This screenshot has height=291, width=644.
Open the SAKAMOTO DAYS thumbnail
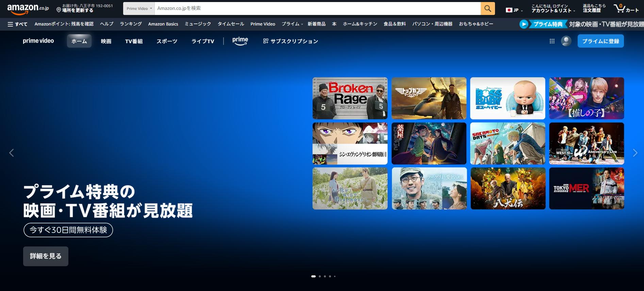pyautogui.click(x=508, y=143)
